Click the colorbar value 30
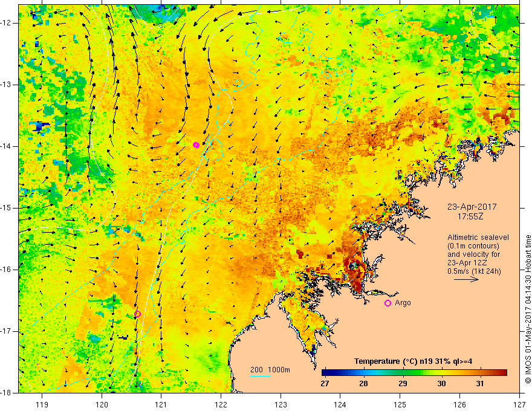532x411 pixels. pyautogui.click(x=441, y=384)
